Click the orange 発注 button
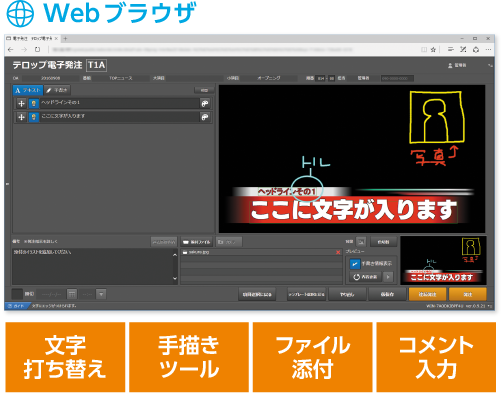504x393 pixels. (x=467, y=294)
